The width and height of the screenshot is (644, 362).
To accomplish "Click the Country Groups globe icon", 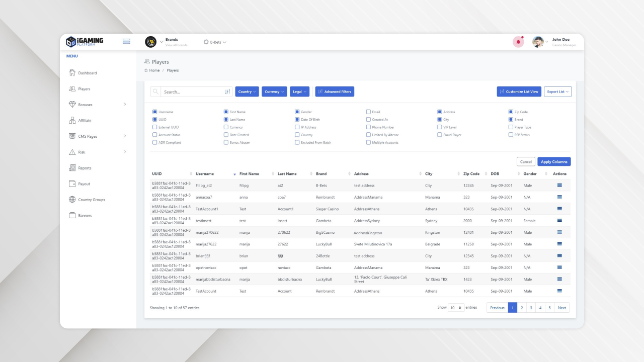I will pyautogui.click(x=72, y=200).
